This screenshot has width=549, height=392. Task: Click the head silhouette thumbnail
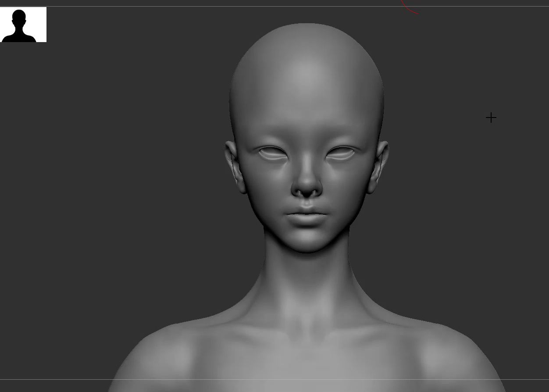point(23,25)
